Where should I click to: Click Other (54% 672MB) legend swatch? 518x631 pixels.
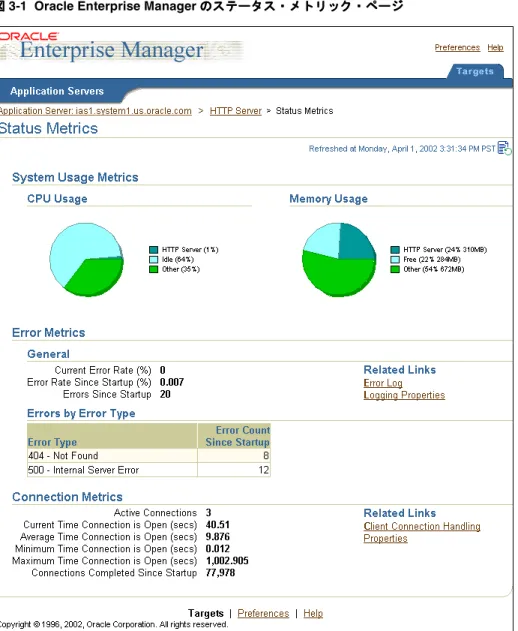tap(395, 269)
